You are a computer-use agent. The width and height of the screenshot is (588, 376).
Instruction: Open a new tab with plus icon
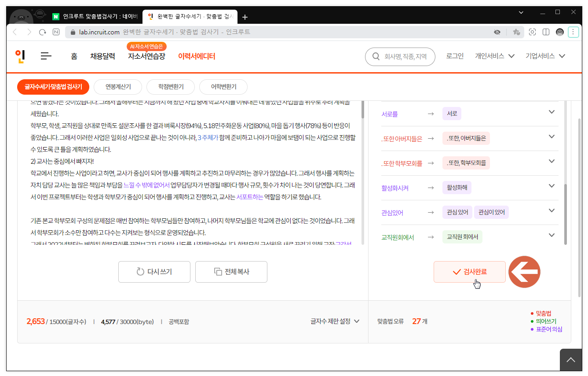point(245,17)
